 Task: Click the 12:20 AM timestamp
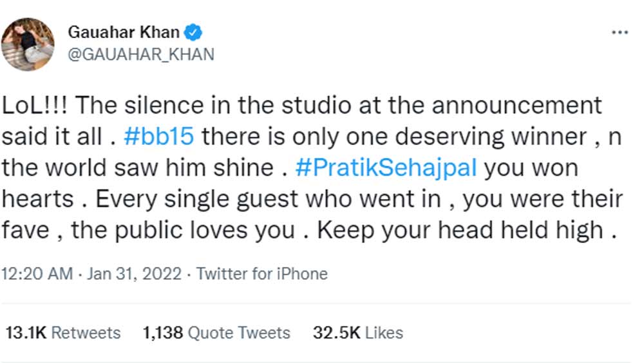pyautogui.click(x=37, y=273)
